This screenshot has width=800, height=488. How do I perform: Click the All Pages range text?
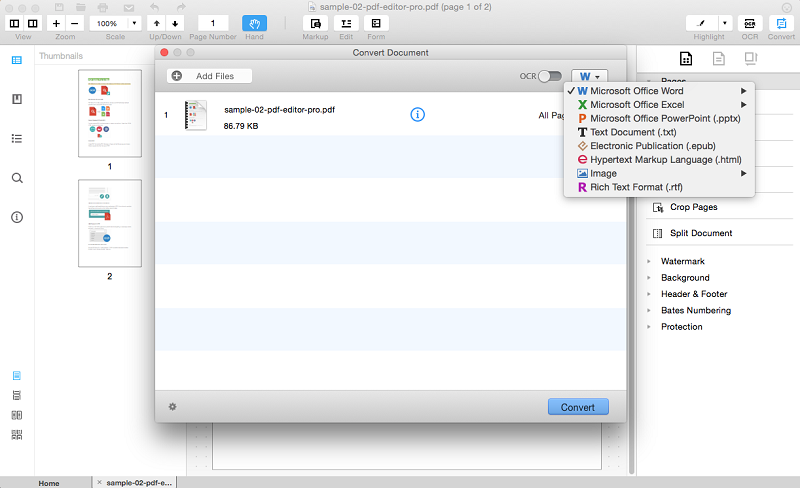(x=551, y=115)
